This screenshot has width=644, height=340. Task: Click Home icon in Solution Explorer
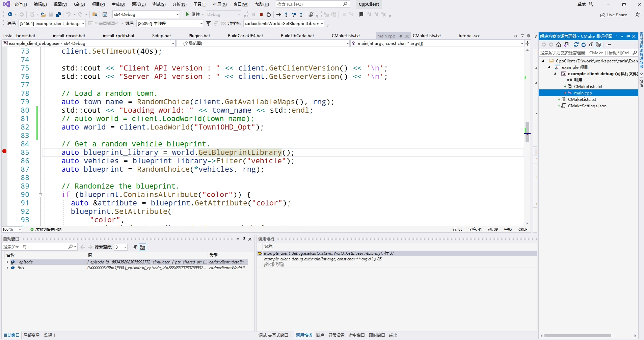[x=559, y=45]
